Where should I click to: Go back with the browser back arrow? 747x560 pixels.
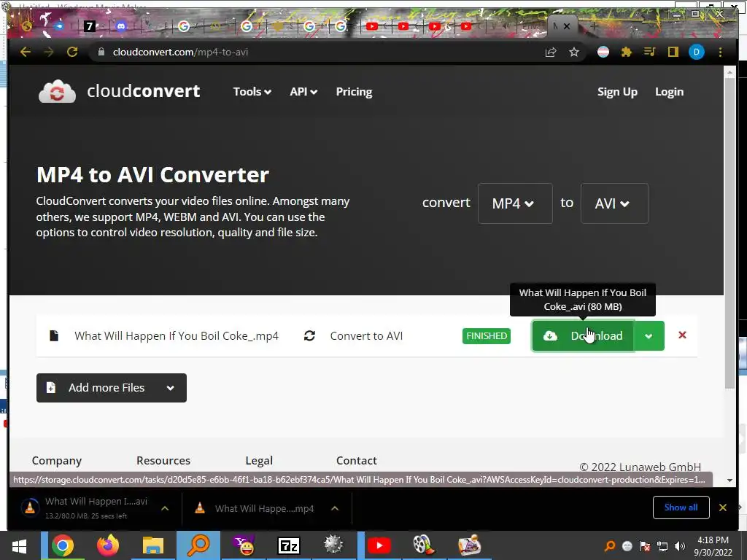pos(26,52)
